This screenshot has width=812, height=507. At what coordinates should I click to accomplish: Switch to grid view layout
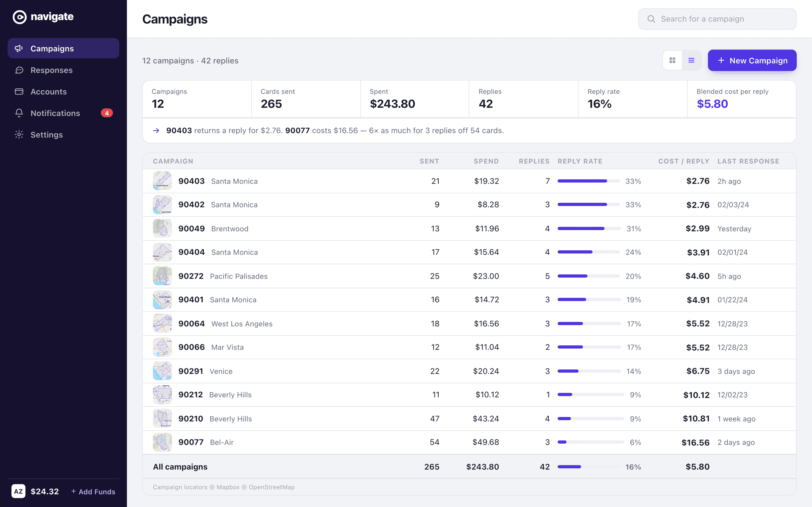pos(672,60)
